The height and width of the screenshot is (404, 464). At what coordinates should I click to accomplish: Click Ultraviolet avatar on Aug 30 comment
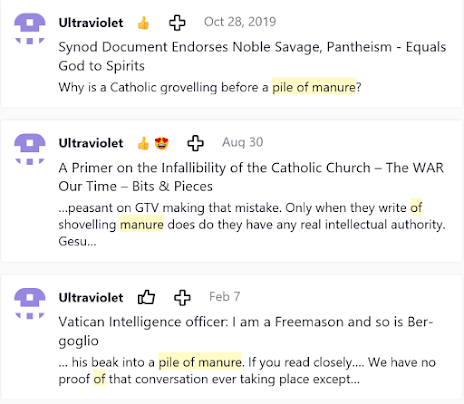[30, 149]
